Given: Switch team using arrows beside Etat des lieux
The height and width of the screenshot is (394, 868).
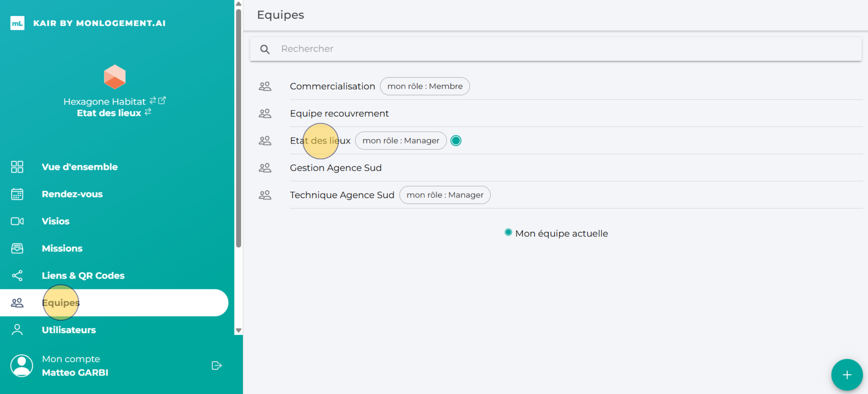Looking at the screenshot, I should (x=148, y=112).
